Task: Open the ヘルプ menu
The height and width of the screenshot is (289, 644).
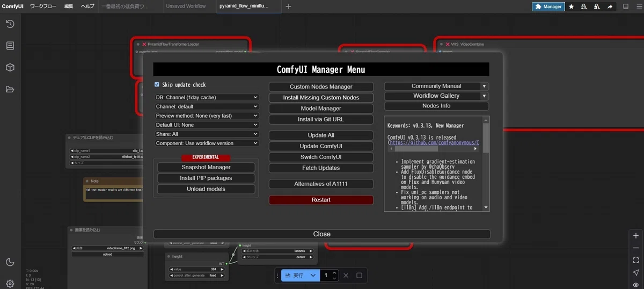Action: 87,6
